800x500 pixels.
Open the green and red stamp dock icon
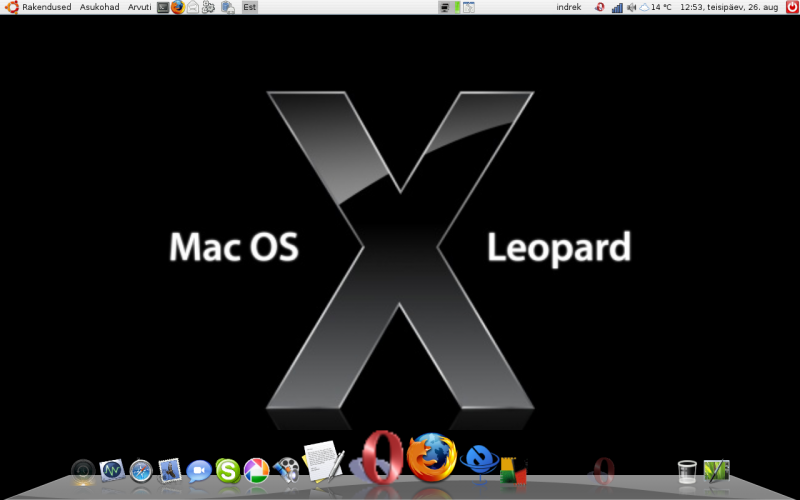tap(513, 470)
